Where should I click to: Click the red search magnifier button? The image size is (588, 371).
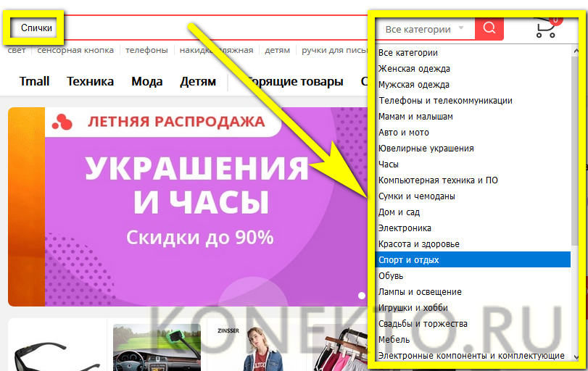489,28
